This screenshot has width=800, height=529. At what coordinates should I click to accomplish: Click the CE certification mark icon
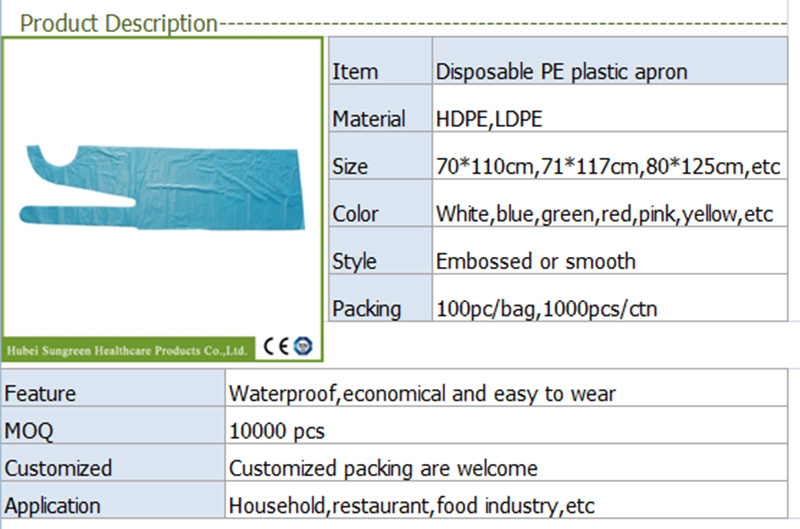[276, 346]
